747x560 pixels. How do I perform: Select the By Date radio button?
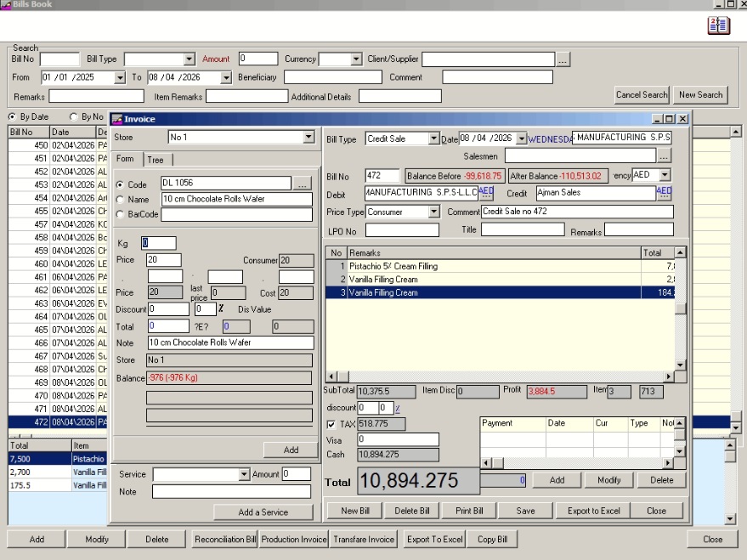pos(12,116)
